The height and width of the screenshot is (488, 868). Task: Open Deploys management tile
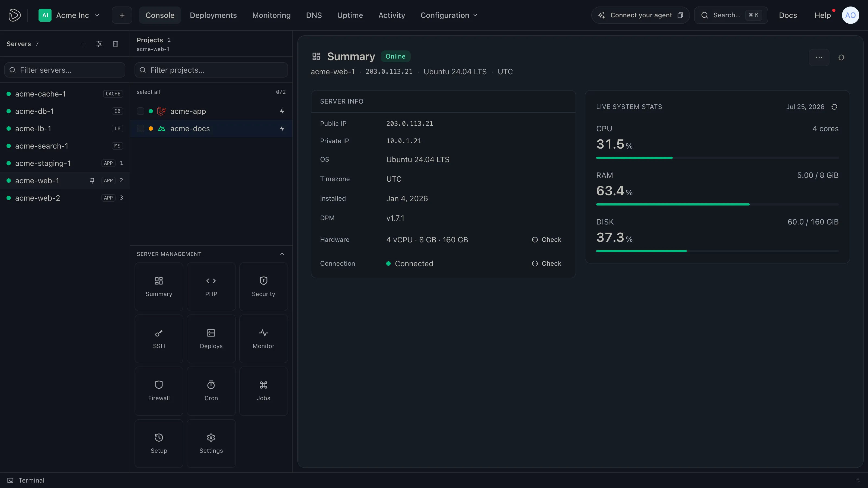(211, 339)
